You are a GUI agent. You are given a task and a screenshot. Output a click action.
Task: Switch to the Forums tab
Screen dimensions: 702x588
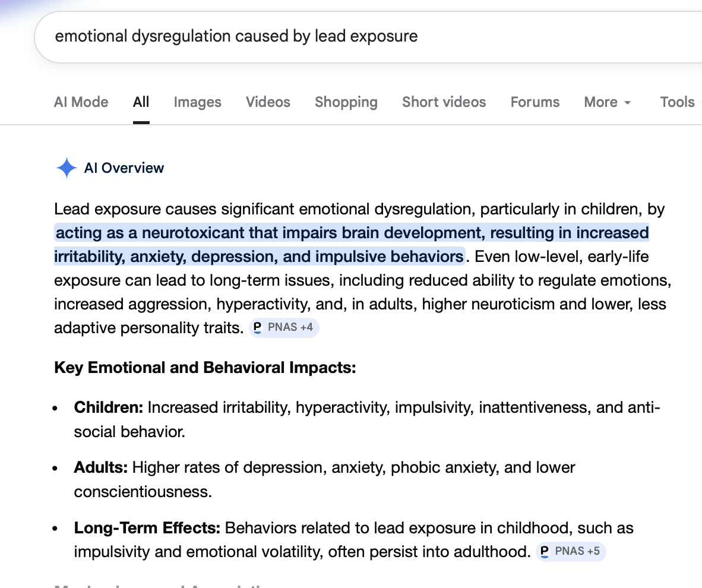tap(535, 102)
